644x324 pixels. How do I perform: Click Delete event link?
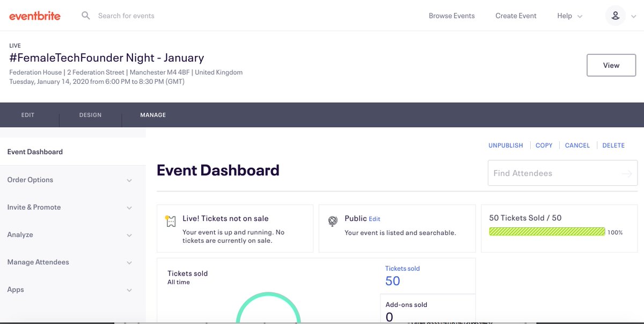click(x=613, y=145)
